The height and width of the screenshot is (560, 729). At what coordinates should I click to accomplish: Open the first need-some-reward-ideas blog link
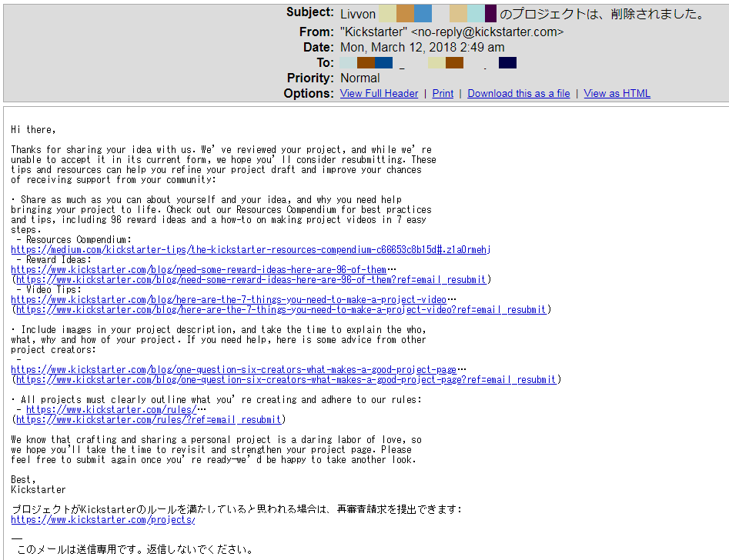[x=199, y=270]
